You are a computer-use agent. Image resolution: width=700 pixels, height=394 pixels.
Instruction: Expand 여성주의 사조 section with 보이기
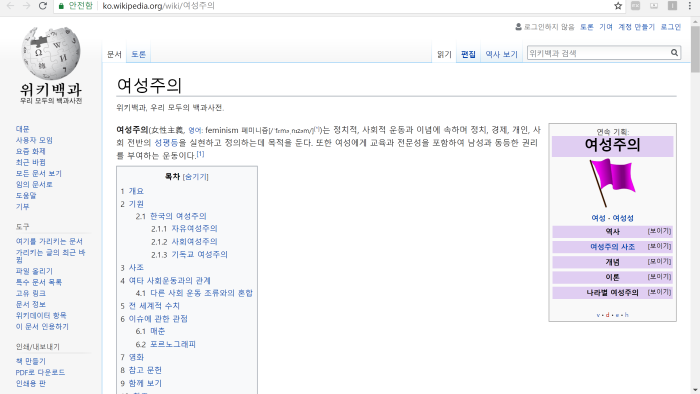pyautogui.click(x=659, y=246)
